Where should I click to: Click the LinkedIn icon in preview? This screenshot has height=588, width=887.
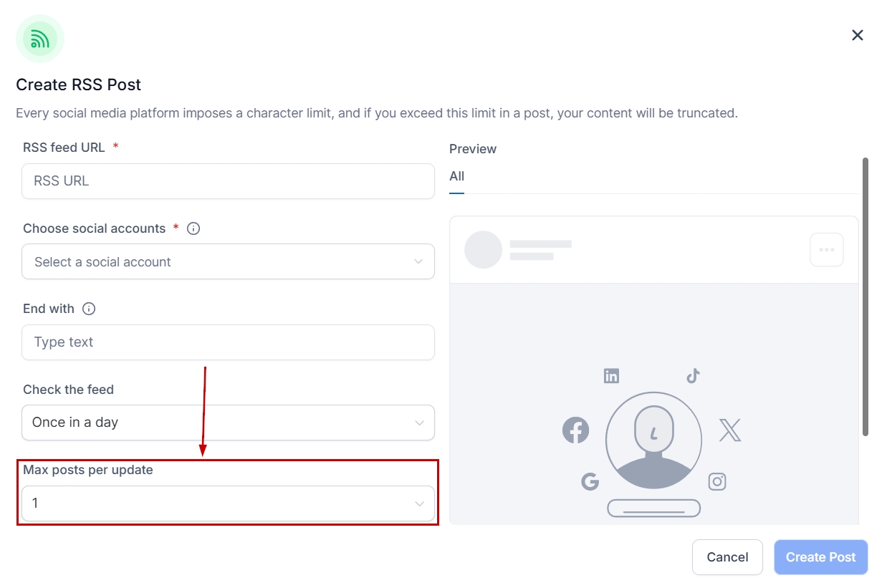coord(611,376)
